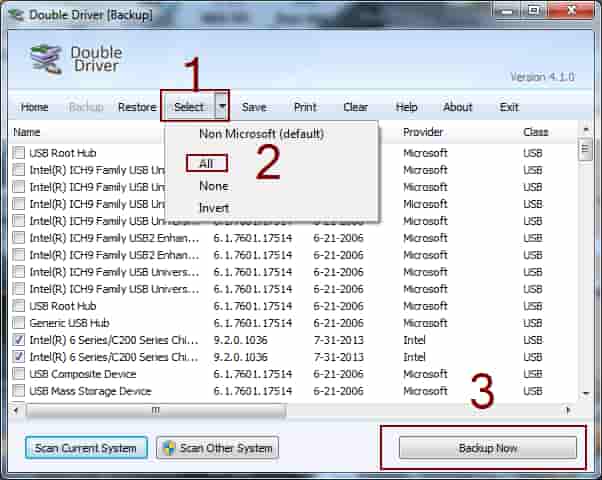This screenshot has width=602, height=480.
Task: Click the Scan Other System button
Action: pos(218,448)
